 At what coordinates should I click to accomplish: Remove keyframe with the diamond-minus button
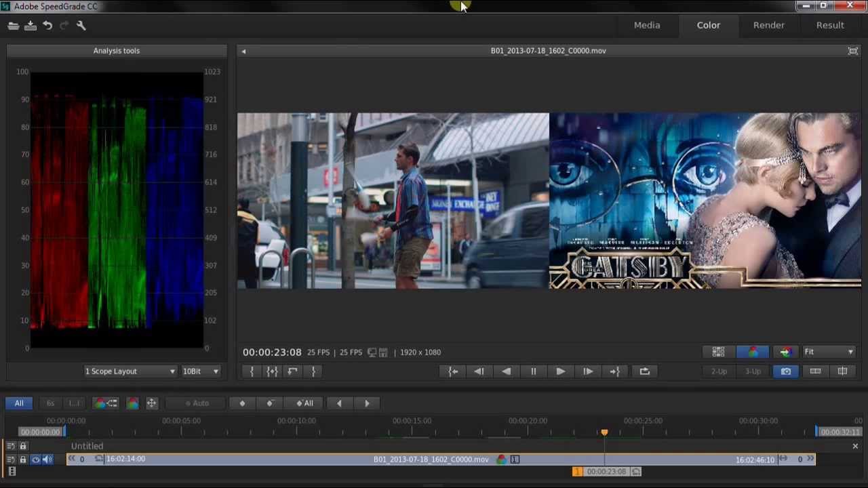click(x=270, y=403)
